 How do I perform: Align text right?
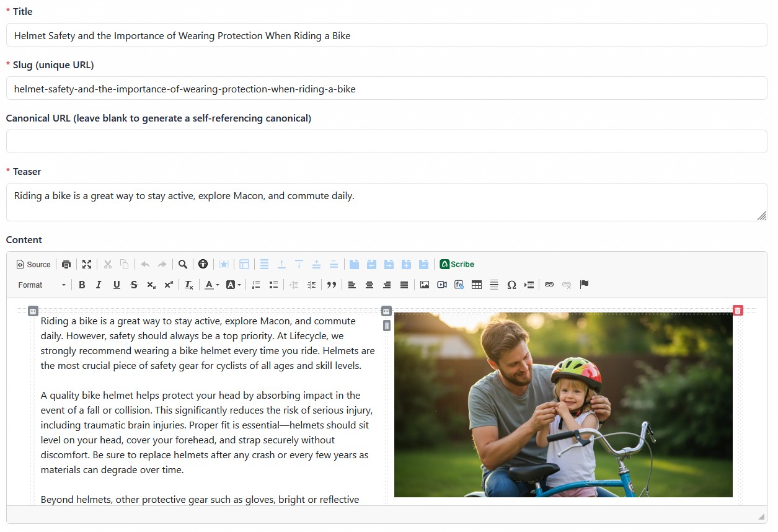coord(387,285)
